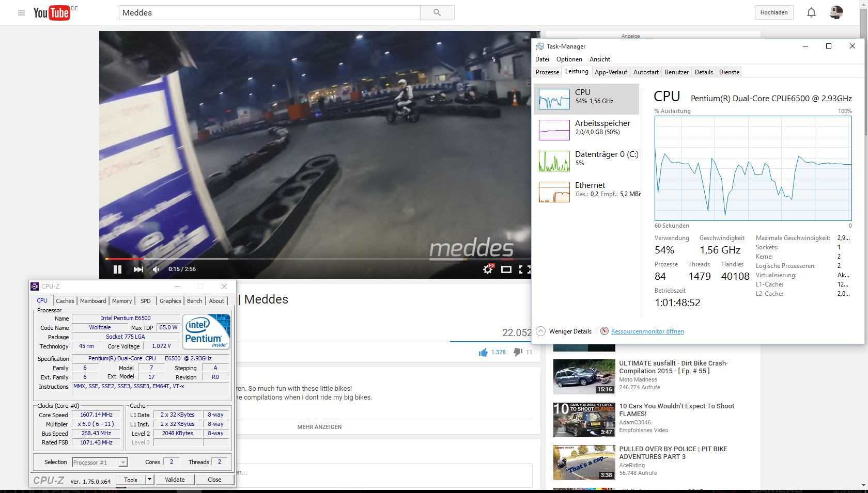Open the Memory tab in CPU-Z
The height and width of the screenshot is (493, 868).
[x=122, y=301]
